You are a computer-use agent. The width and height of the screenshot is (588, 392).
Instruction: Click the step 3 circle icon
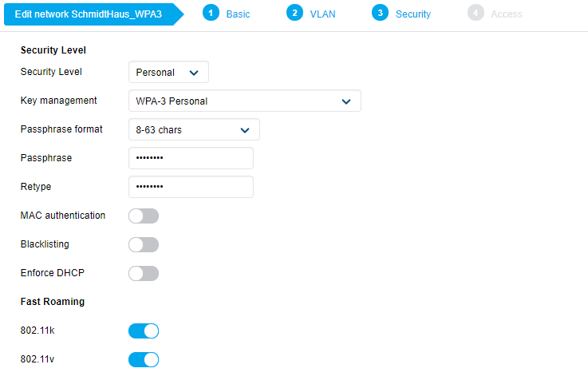point(380,14)
